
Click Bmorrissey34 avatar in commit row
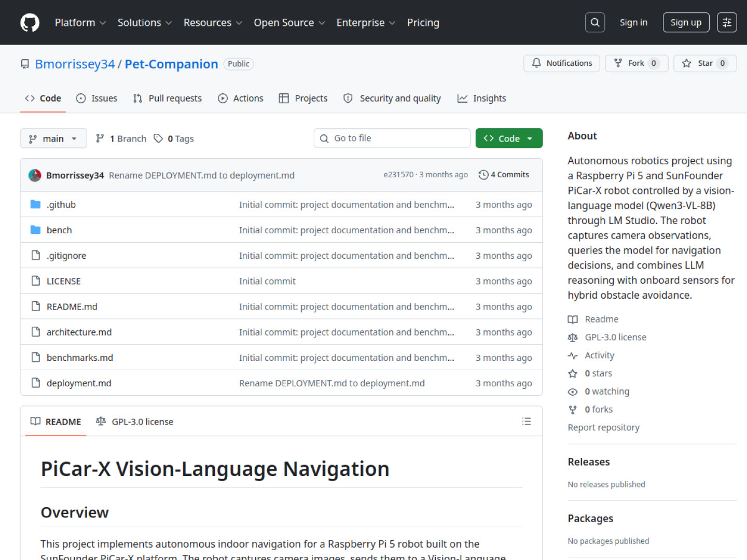[35, 175]
